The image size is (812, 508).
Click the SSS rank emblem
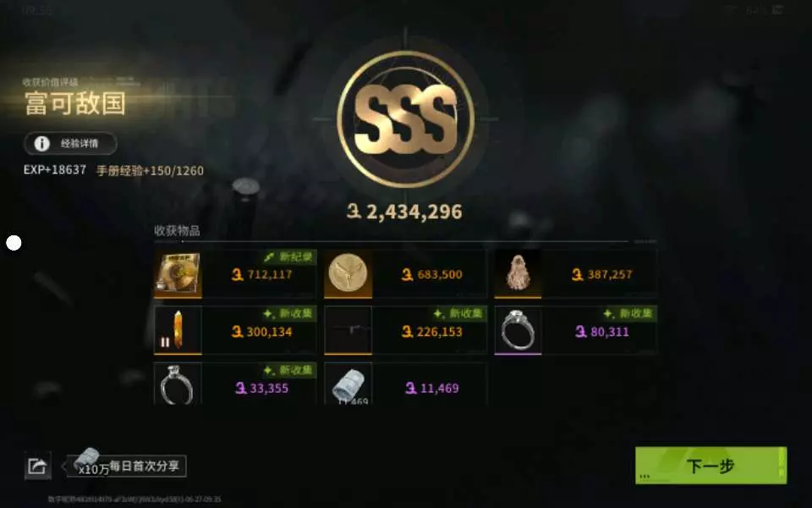pos(405,119)
